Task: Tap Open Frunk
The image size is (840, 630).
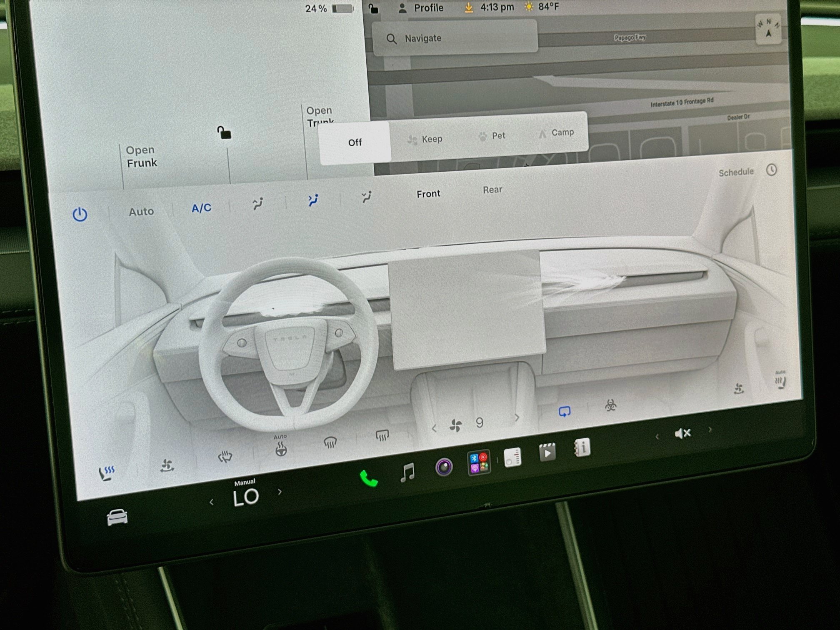Action: (142, 156)
